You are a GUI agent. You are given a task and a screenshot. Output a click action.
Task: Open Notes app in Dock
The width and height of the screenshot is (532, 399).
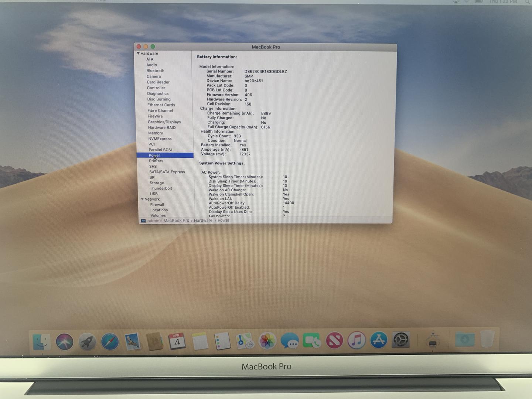tap(200, 341)
